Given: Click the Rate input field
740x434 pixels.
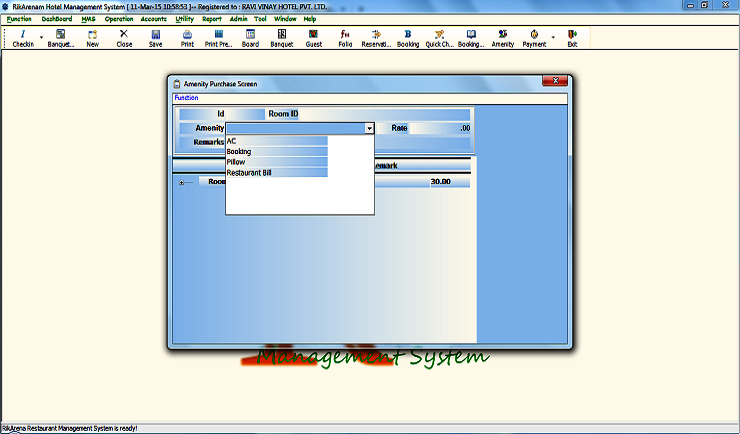Looking at the screenshot, I should tap(441, 128).
